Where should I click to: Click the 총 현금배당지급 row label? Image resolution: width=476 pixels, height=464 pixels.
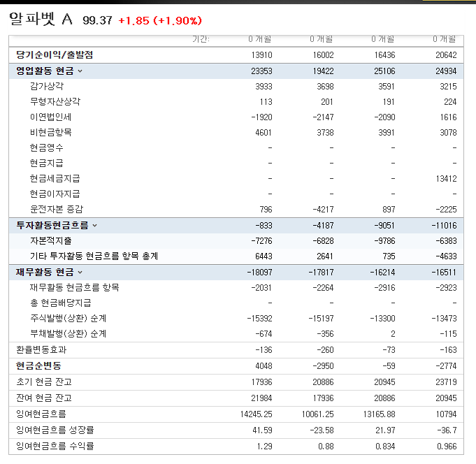[60, 303]
